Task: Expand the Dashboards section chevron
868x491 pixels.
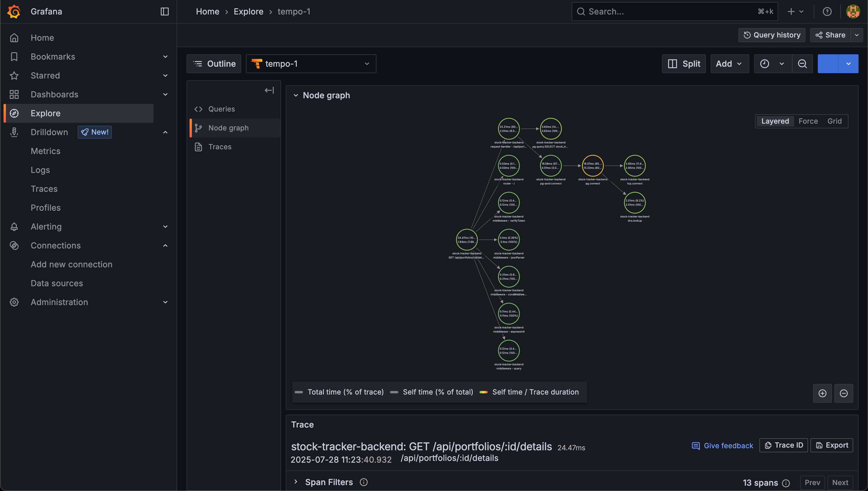Action: coord(165,94)
